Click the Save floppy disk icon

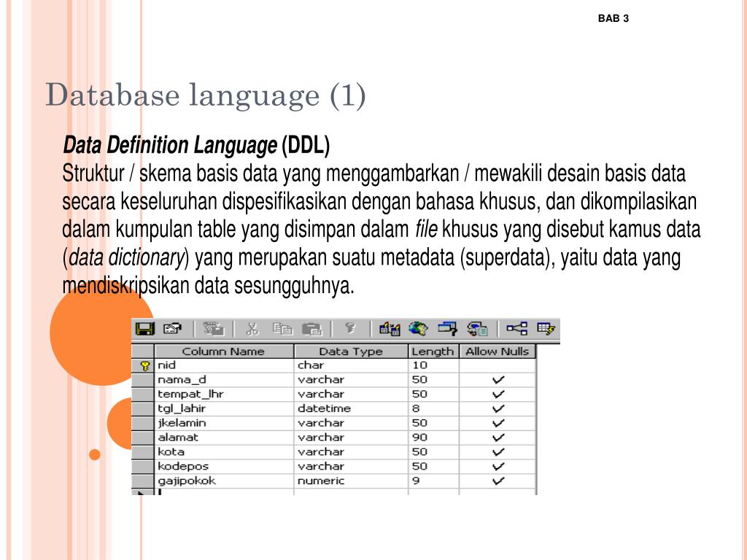tap(145, 329)
